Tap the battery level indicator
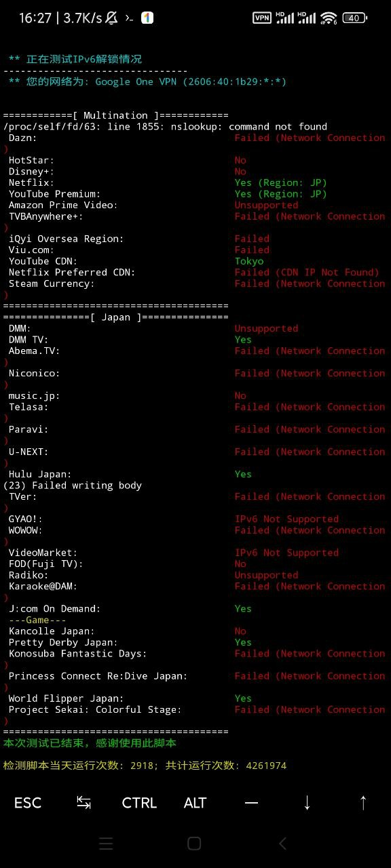The image size is (391, 868). pos(355,18)
